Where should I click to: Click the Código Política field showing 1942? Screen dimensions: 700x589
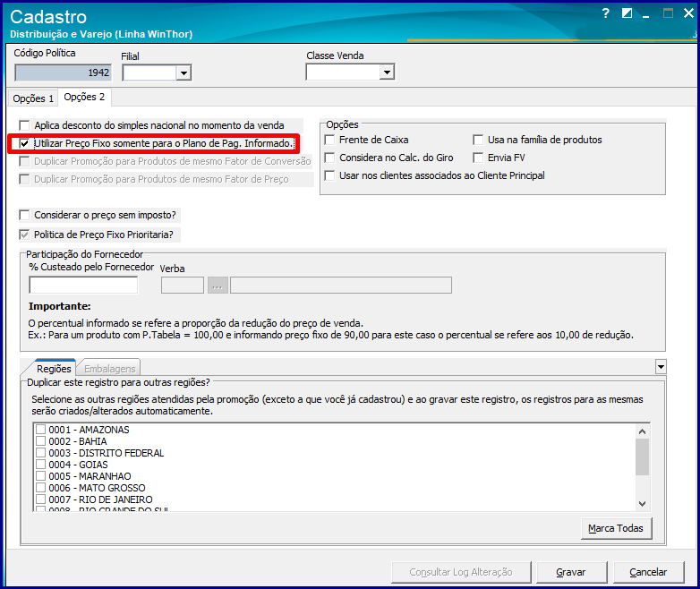click(x=63, y=73)
